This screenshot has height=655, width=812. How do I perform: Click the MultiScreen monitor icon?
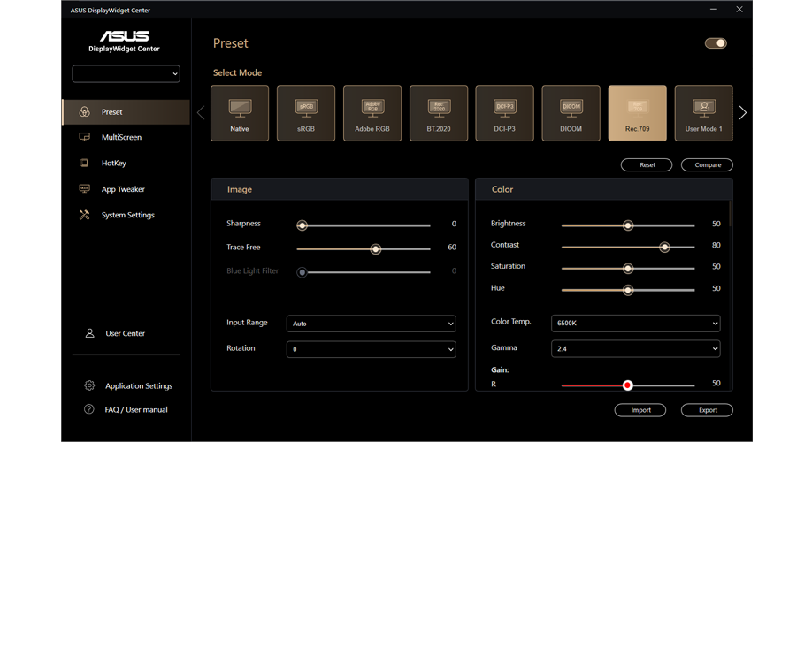[84, 137]
